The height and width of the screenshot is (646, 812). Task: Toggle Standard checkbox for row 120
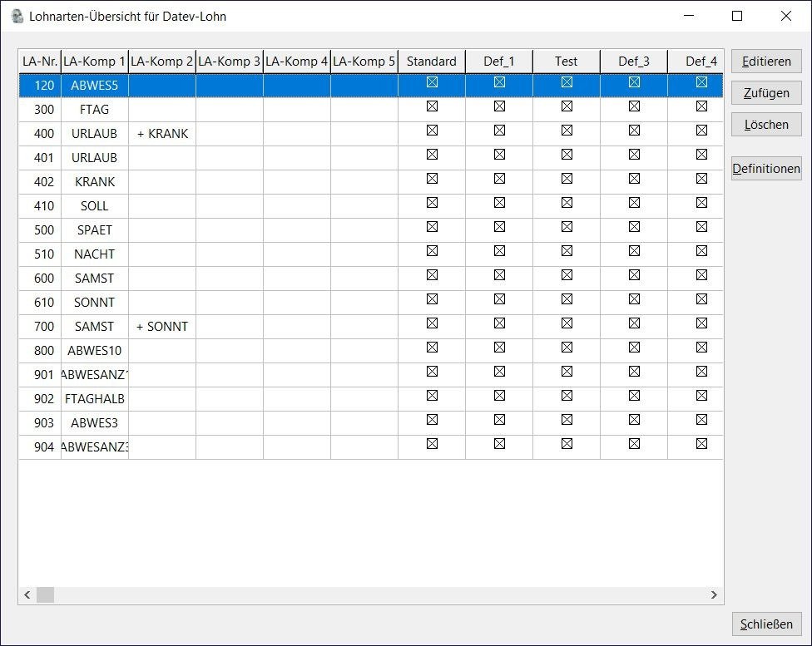point(432,81)
